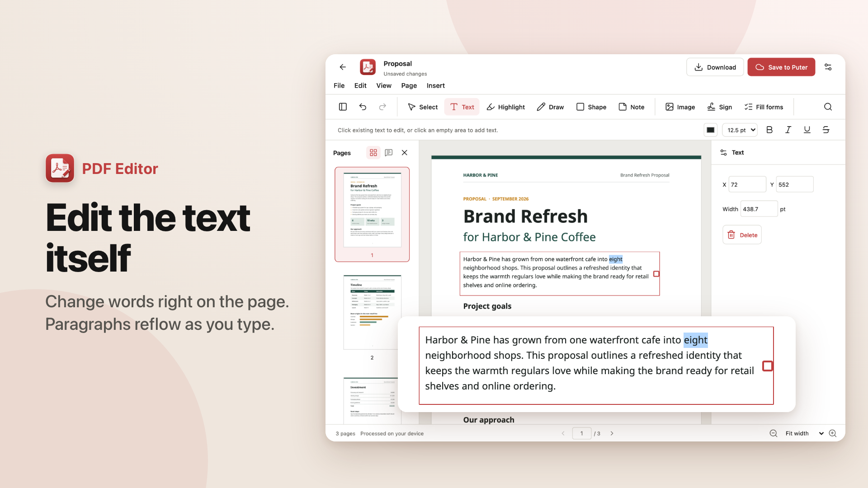The width and height of the screenshot is (868, 488).
Task: Toggle bold formatting
Action: 769,130
